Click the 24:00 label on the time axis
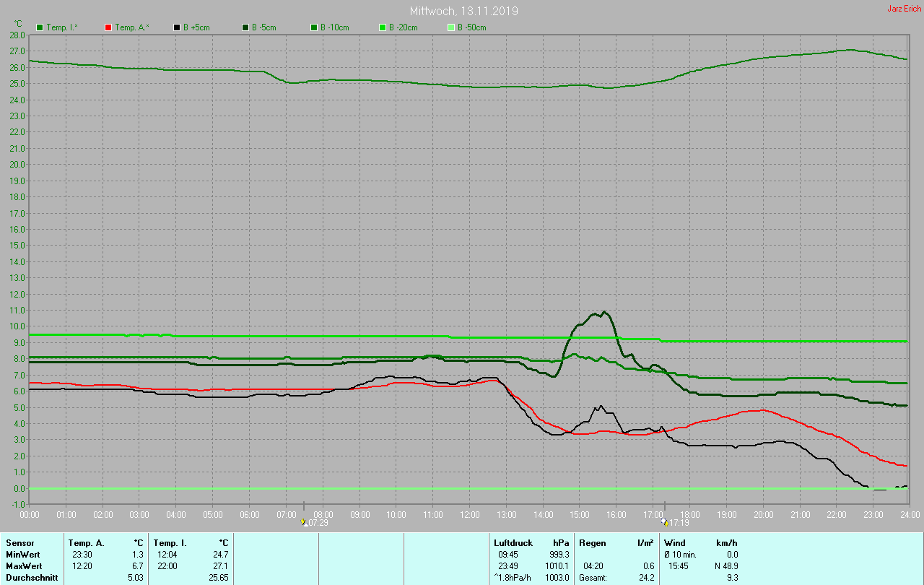 pyautogui.click(x=909, y=515)
